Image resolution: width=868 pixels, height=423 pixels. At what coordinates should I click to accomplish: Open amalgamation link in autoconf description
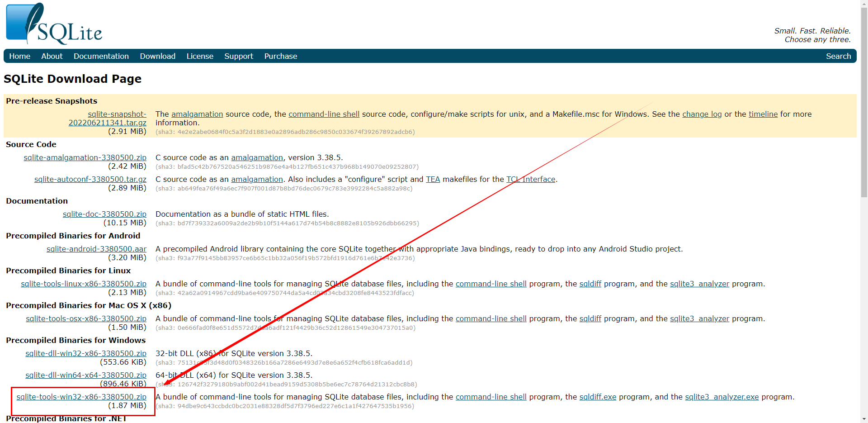click(x=257, y=179)
